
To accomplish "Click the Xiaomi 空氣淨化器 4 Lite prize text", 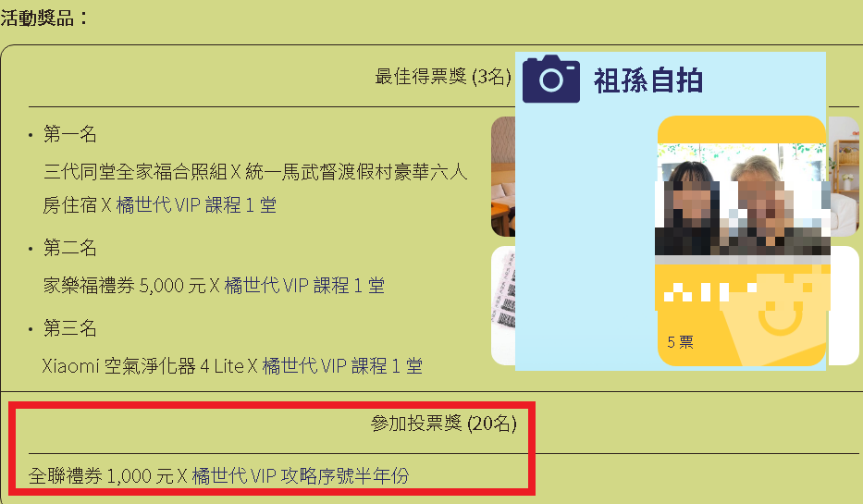I will pyautogui.click(x=143, y=366).
